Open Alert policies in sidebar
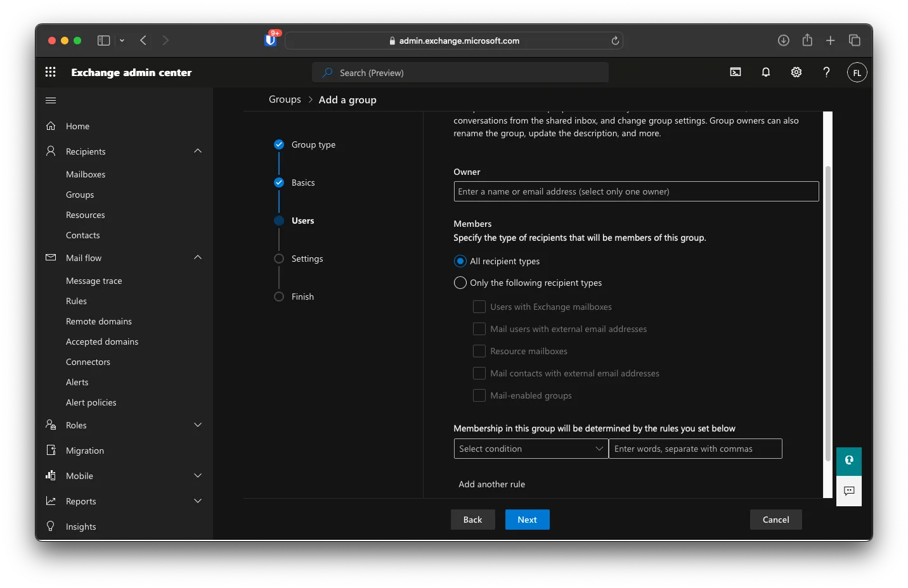 click(91, 402)
